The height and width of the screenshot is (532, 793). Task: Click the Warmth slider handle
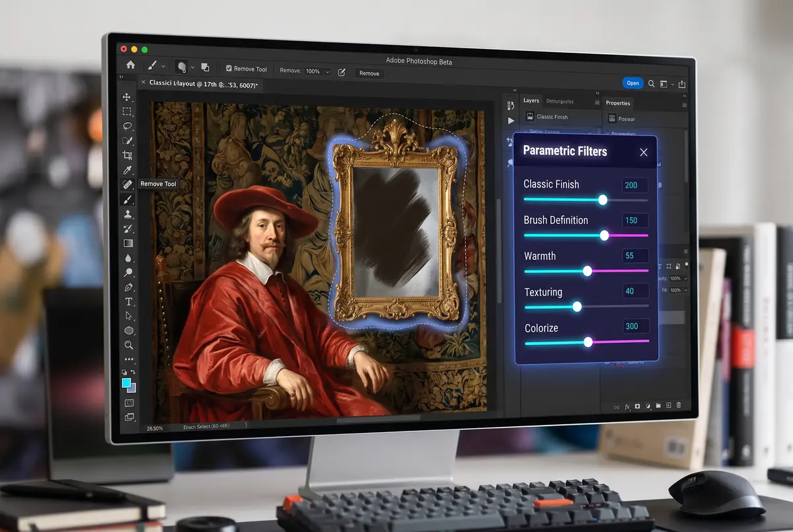pyautogui.click(x=587, y=271)
